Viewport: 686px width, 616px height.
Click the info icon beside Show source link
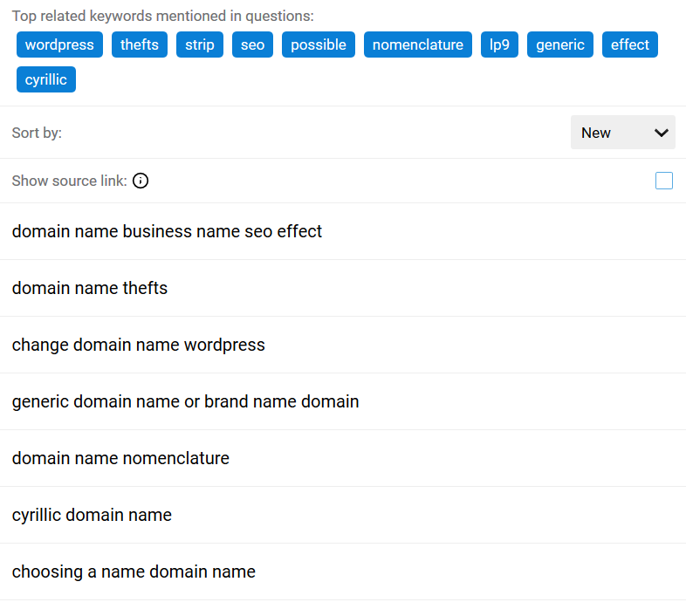tap(141, 181)
